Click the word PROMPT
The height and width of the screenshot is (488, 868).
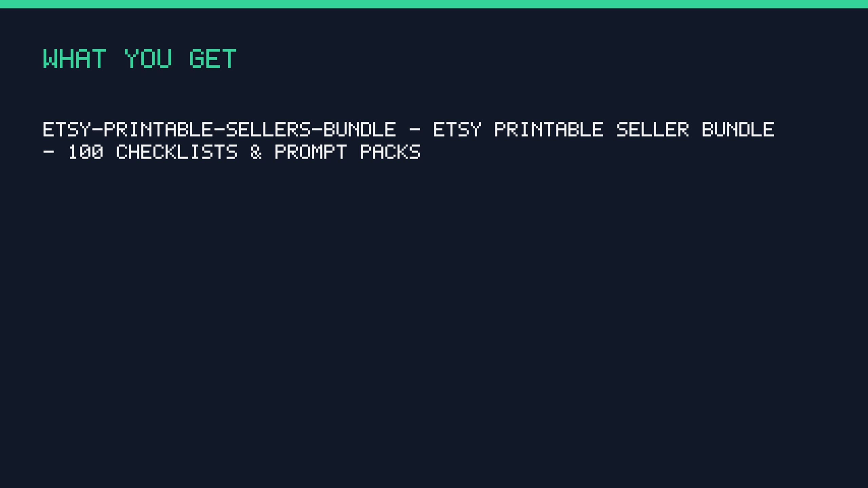311,152
